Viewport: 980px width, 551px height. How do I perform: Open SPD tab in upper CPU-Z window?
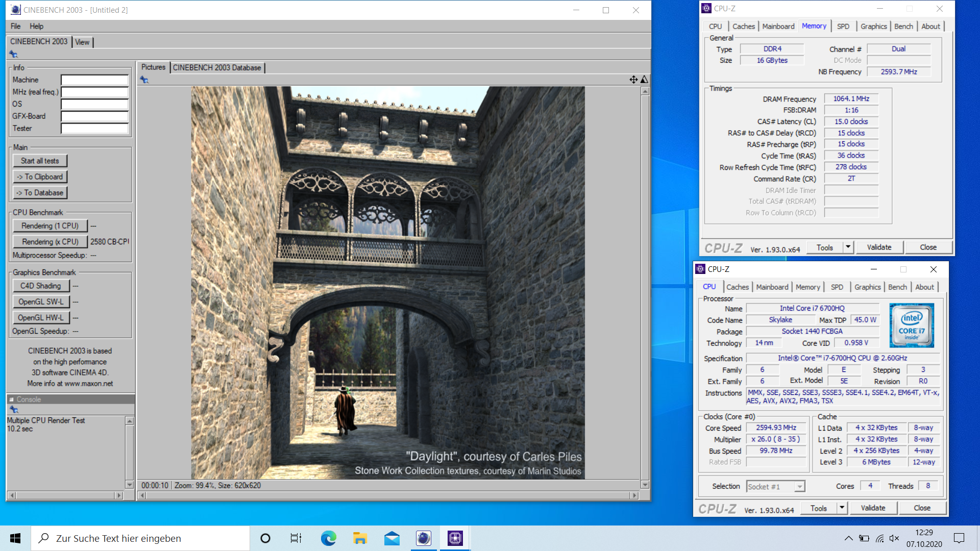843,27
